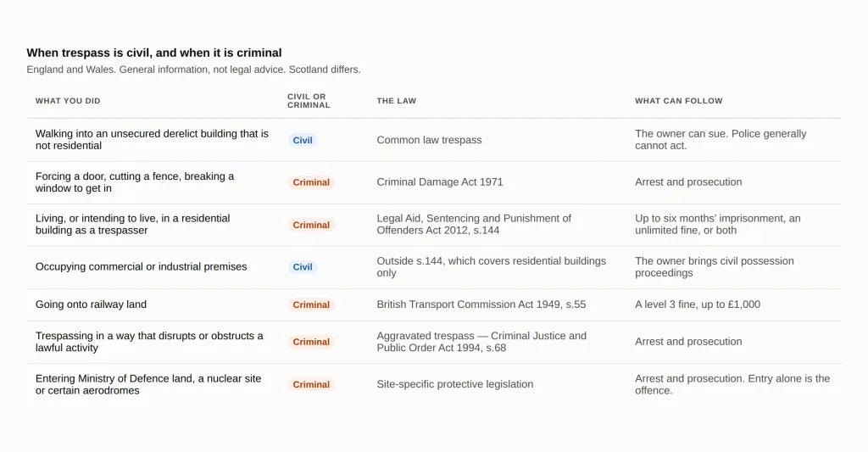Image resolution: width=868 pixels, height=452 pixels.
Task: Select the England and Wales subtitle text
Action: point(193,70)
